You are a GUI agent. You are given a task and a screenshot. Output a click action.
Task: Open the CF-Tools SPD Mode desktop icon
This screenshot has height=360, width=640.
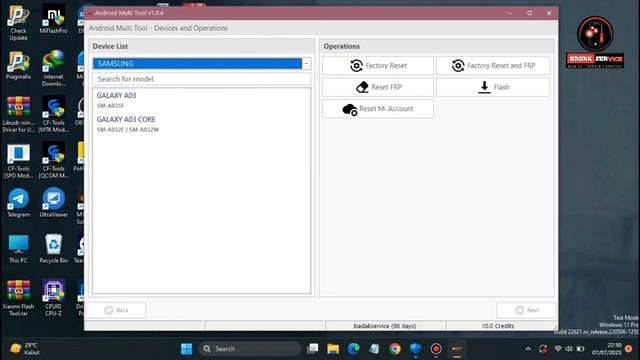click(18, 161)
